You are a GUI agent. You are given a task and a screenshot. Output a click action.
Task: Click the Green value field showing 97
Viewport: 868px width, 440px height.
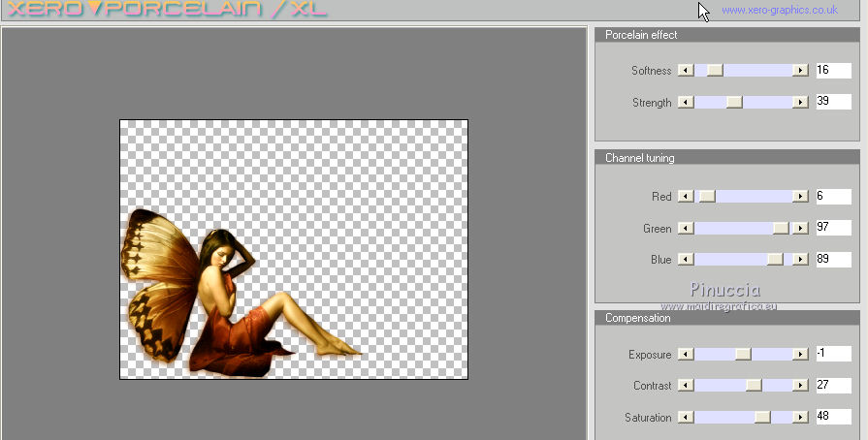tap(834, 228)
